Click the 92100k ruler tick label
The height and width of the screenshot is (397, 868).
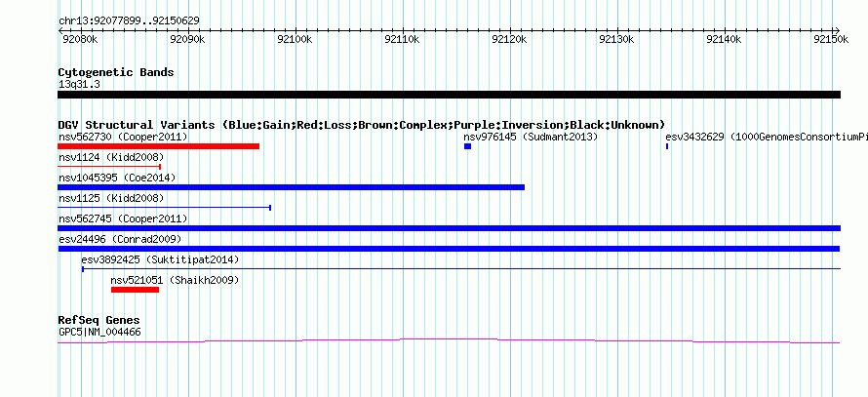[x=295, y=39]
